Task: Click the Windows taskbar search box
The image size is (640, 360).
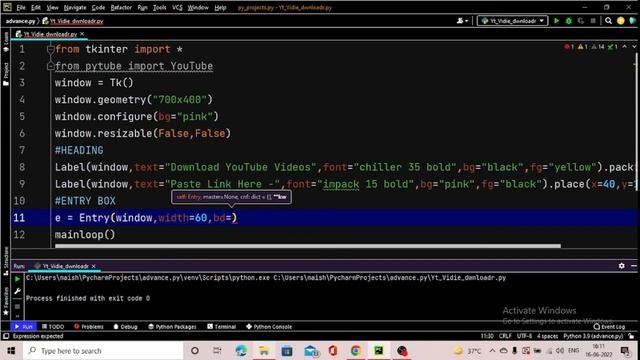Action: tap(103, 351)
